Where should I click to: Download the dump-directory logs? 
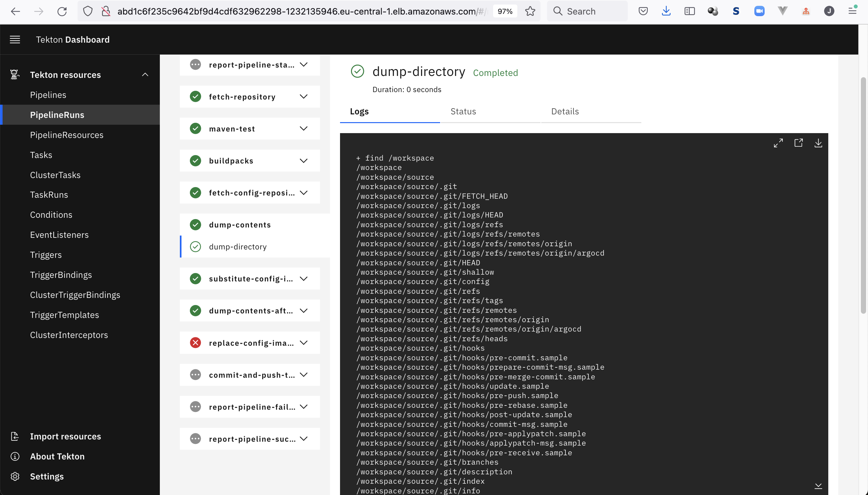[x=818, y=143]
